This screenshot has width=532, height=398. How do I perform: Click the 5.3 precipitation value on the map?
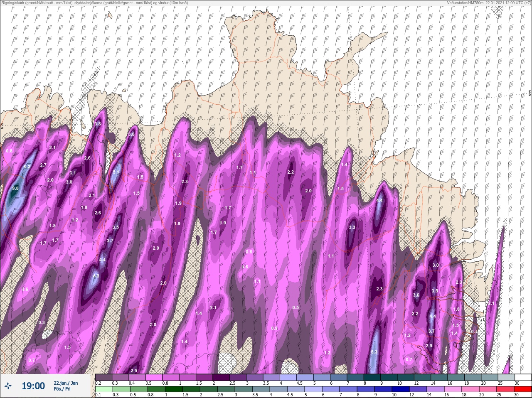pos(374,352)
